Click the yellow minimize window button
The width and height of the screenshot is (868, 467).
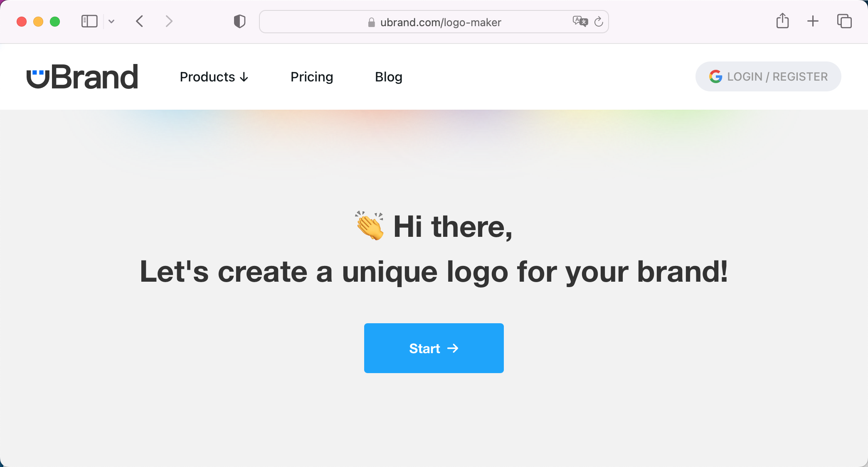[x=38, y=22]
